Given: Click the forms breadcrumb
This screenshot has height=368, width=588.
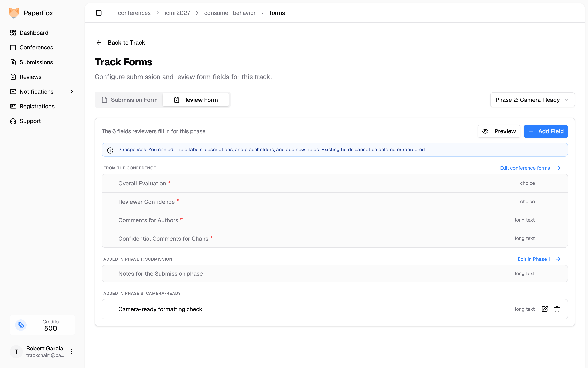Looking at the screenshot, I should tap(277, 13).
